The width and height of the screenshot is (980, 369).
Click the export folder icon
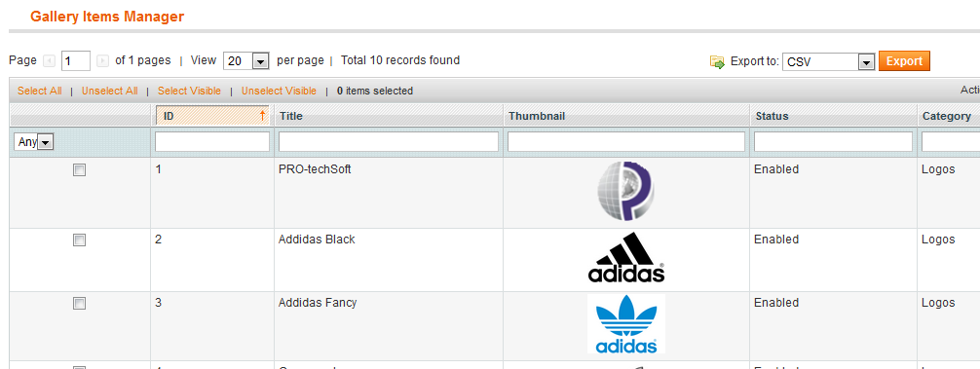(717, 61)
